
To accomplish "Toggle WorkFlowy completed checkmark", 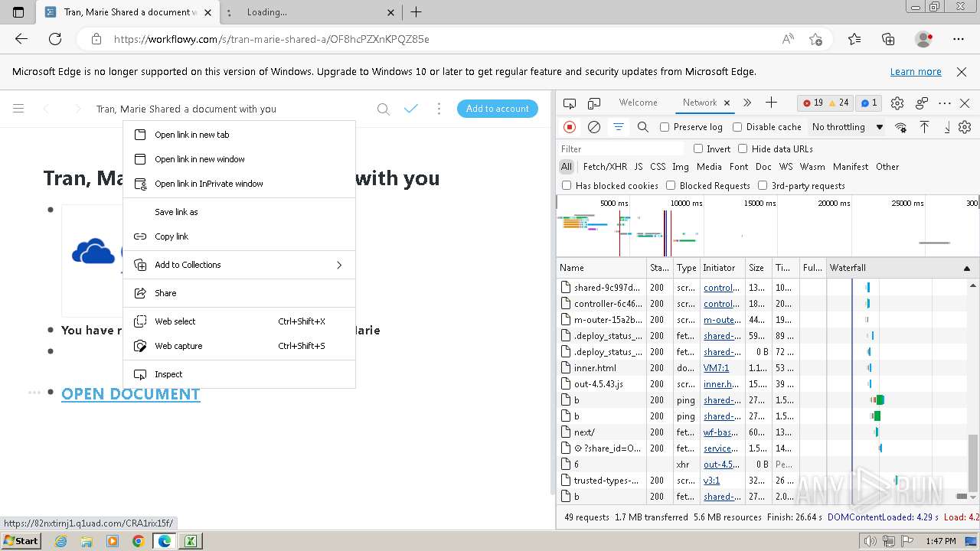I will (x=411, y=109).
